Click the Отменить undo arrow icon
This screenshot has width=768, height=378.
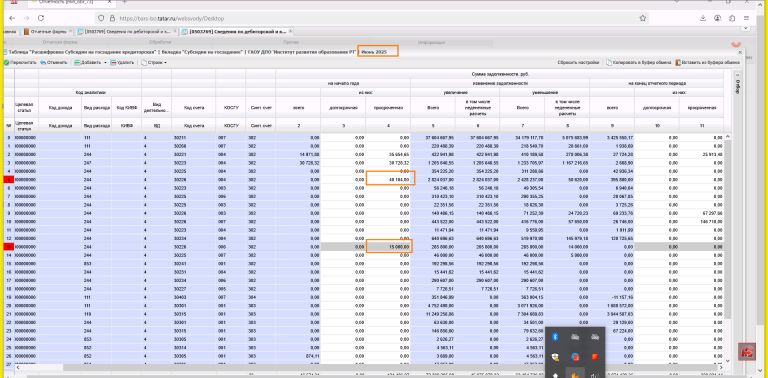click(43, 63)
